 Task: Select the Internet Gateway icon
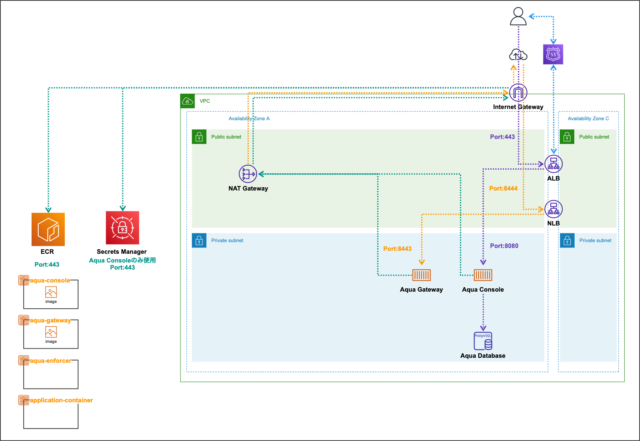coord(518,93)
